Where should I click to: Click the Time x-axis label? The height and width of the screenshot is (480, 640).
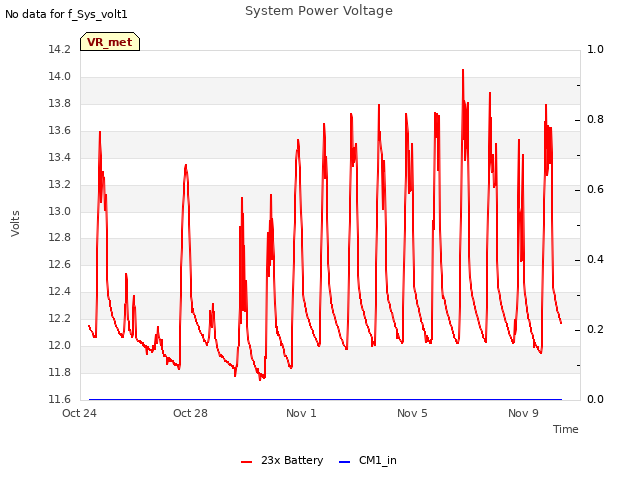(566, 429)
